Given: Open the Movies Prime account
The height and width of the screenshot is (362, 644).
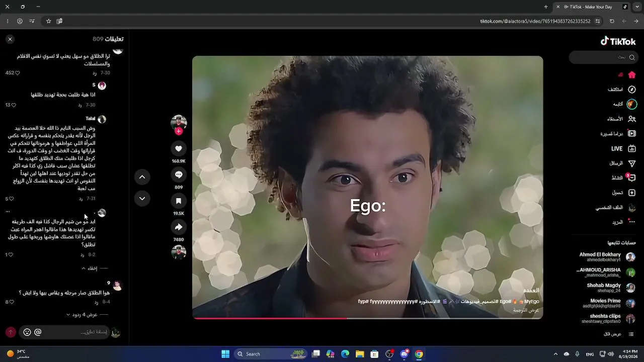Looking at the screenshot, I should click(609, 303).
